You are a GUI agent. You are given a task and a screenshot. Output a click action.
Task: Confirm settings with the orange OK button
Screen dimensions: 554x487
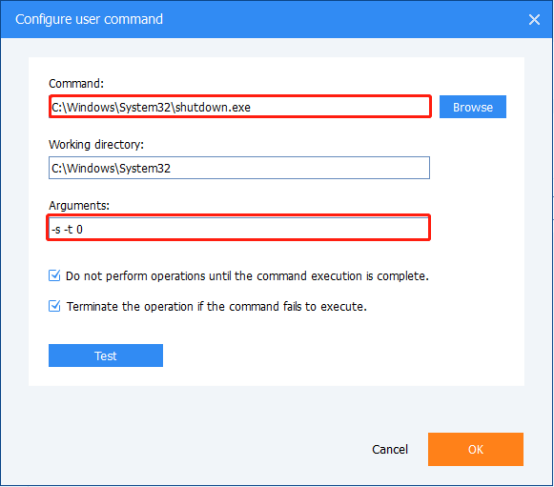click(476, 450)
